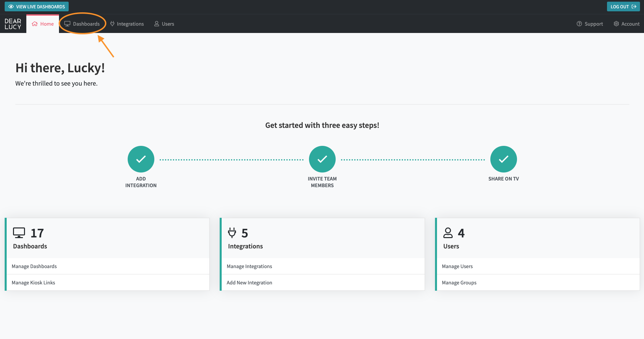644x339 pixels.
Task: Click the gear icon beside Account
Action: [x=616, y=24]
